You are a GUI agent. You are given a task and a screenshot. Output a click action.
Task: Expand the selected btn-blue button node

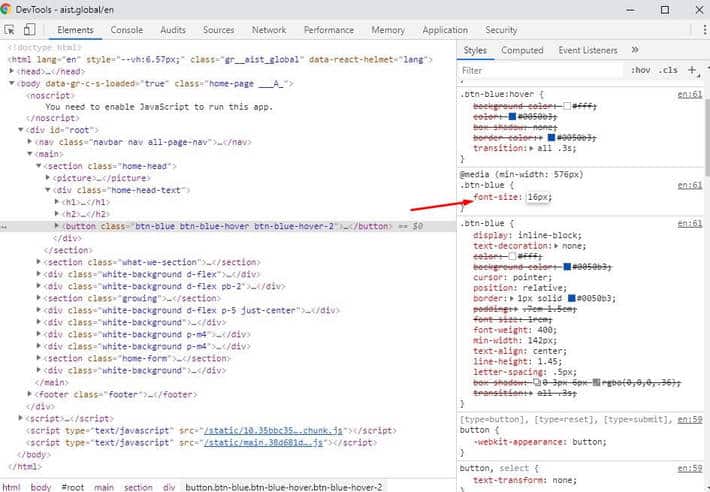(57, 225)
